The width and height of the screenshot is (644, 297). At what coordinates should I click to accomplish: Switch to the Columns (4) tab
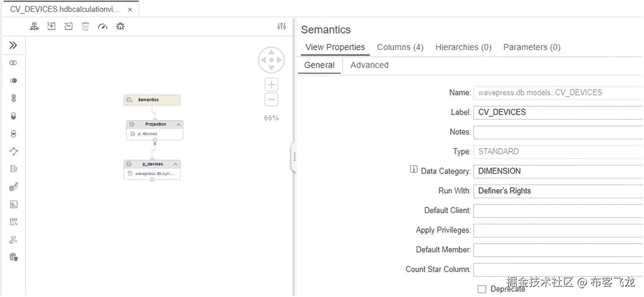(400, 47)
